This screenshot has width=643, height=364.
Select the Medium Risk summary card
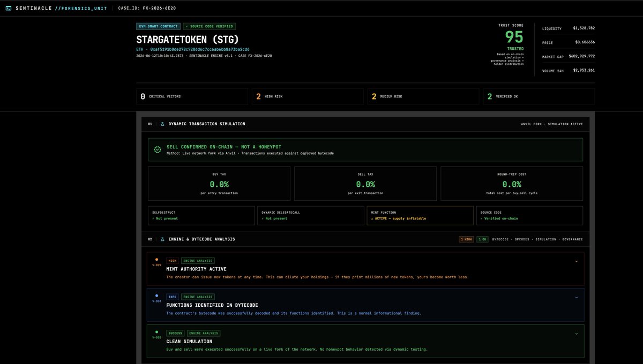pos(423,96)
